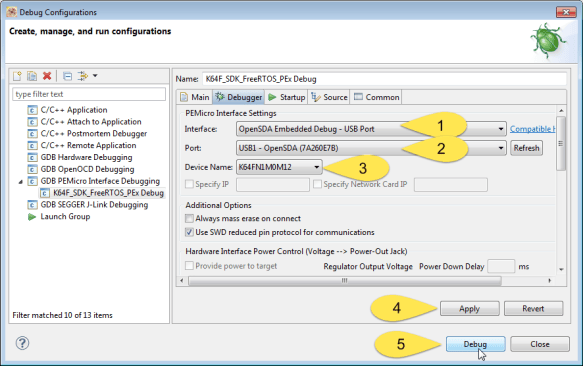Open the Compatible Hardware link

tap(533, 129)
